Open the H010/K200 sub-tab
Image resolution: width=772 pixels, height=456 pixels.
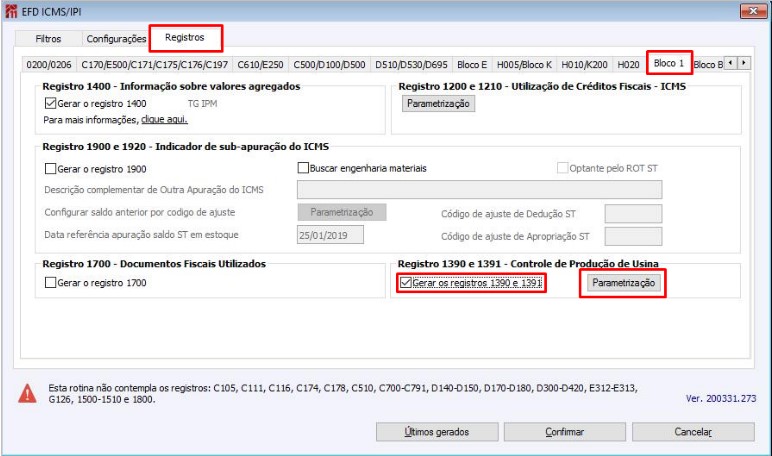click(x=584, y=65)
